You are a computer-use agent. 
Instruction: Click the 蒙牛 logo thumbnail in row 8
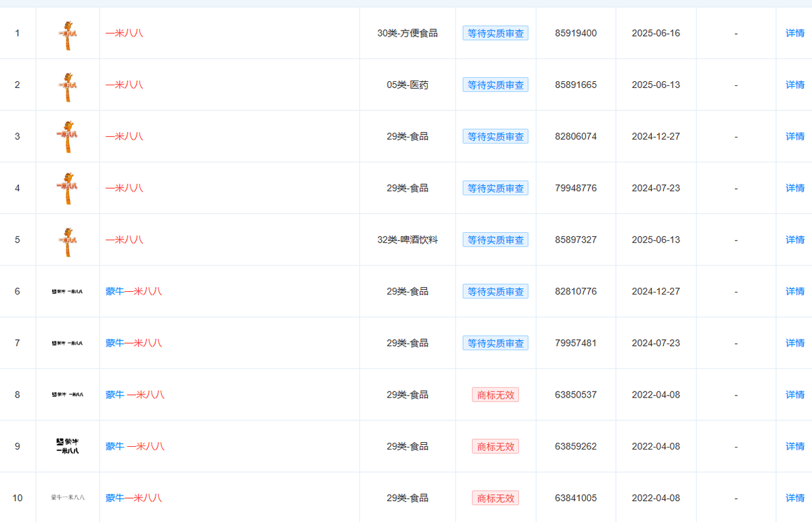pos(68,395)
